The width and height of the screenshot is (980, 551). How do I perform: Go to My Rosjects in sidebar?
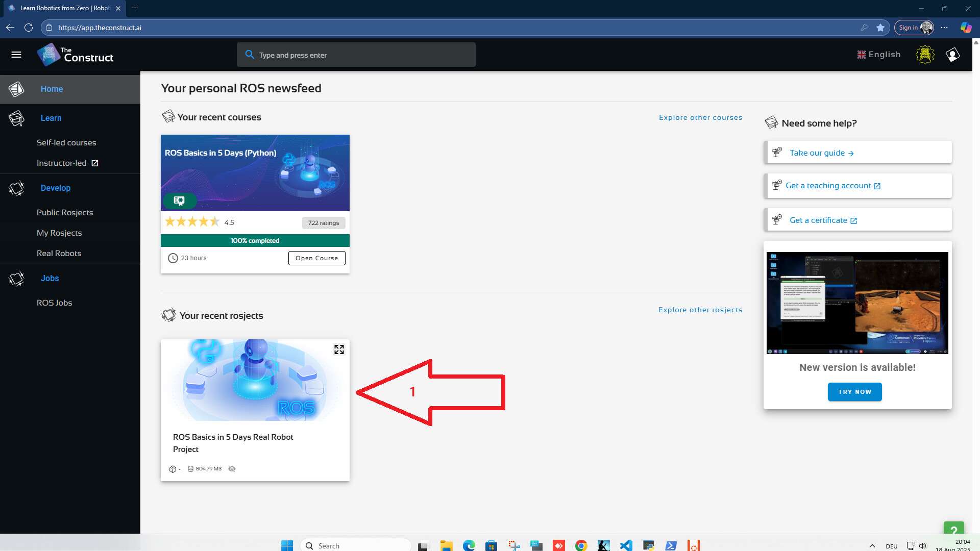pyautogui.click(x=59, y=233)
